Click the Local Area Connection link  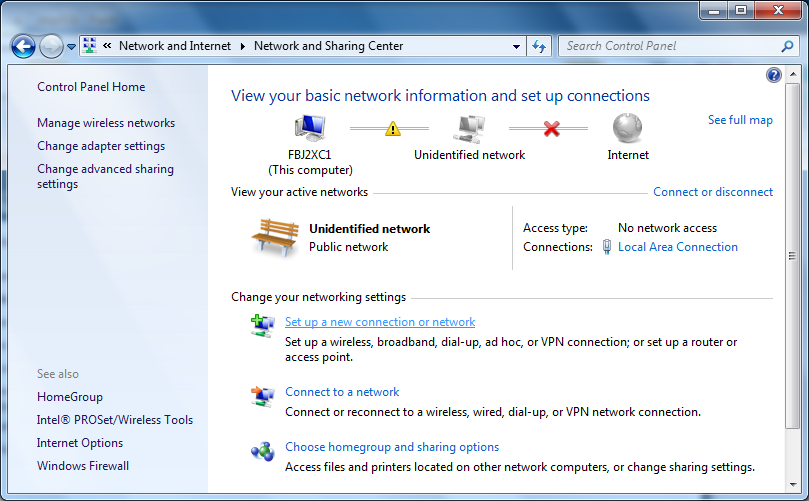tap(677, 247)
